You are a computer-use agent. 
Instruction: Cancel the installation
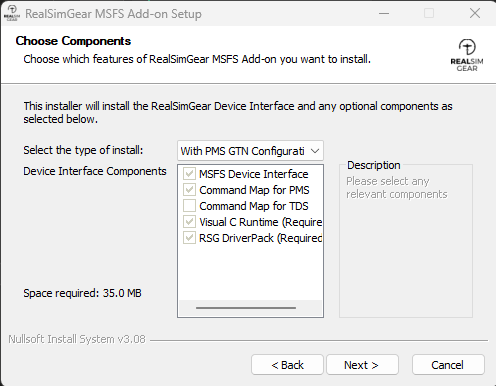coord(448,365)
